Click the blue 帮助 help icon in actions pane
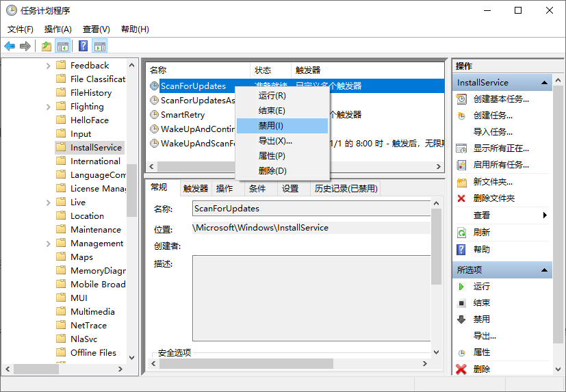This screenshot has width=566, height=392. pos(461,250)
